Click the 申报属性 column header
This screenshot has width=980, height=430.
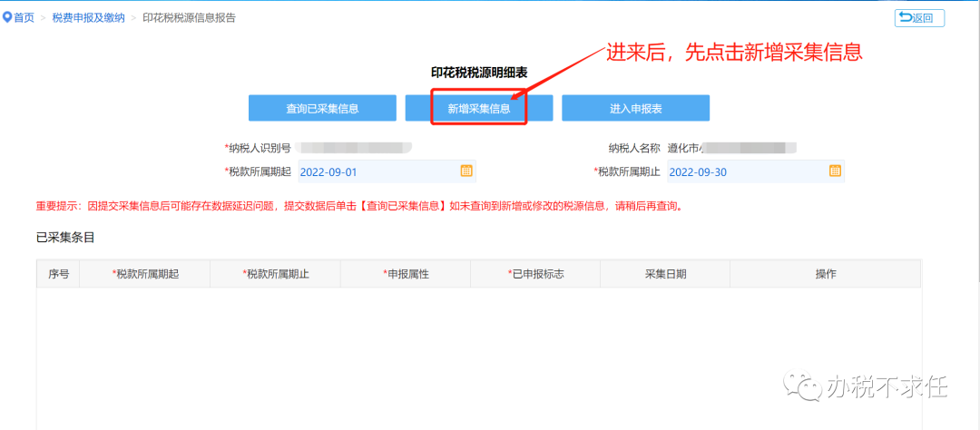(405, 274)
